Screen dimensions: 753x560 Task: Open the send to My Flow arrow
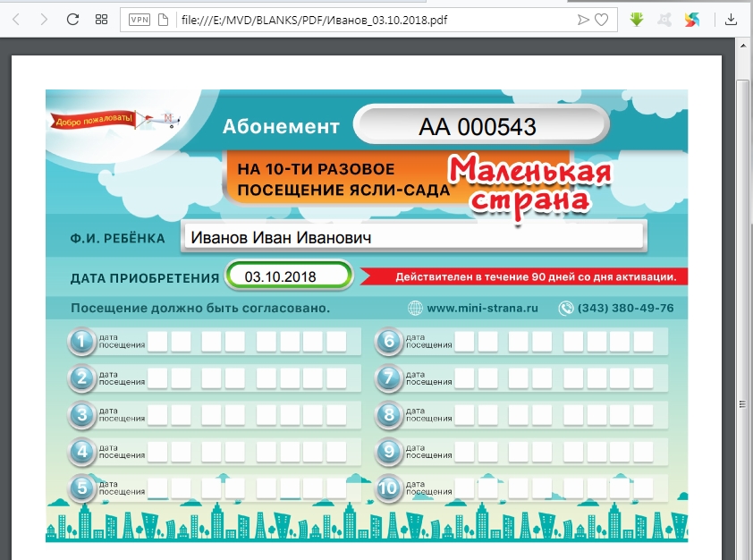click(583, 19)
